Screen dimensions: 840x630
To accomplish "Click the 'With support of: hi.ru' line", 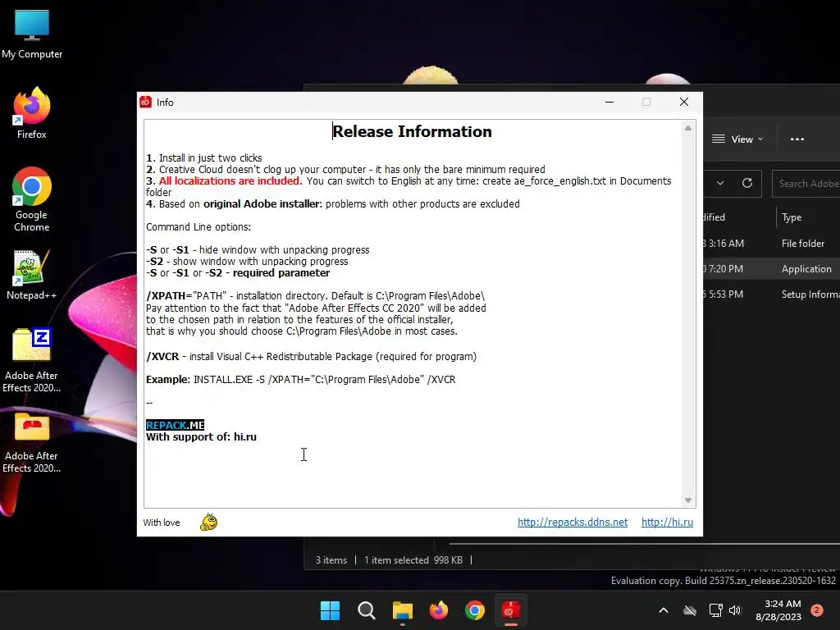I will click(202, 437).
